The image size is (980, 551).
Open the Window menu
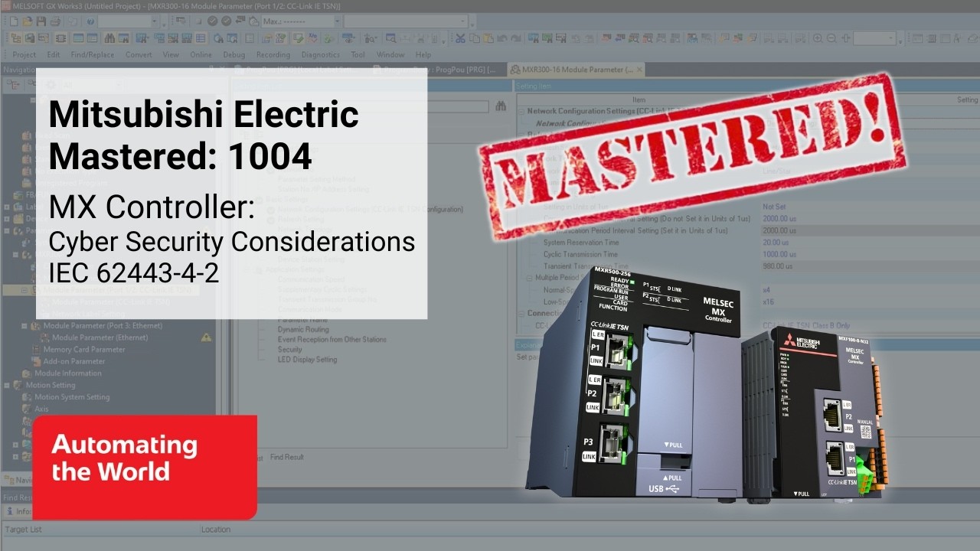(390, 54)
